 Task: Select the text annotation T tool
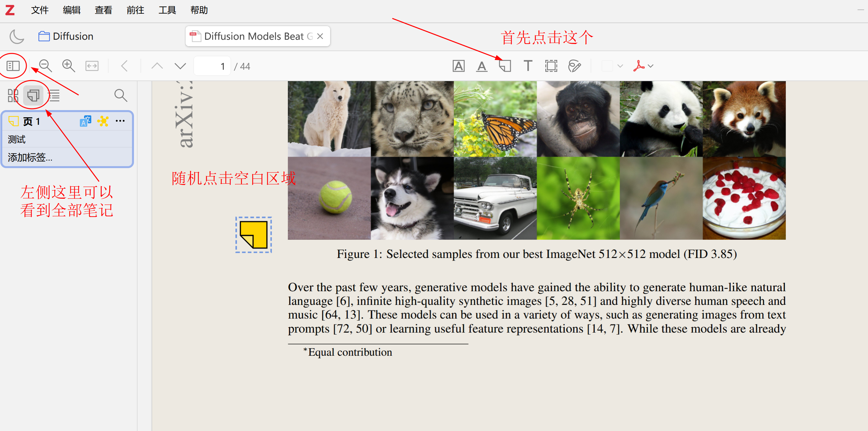tap(528, 66)
